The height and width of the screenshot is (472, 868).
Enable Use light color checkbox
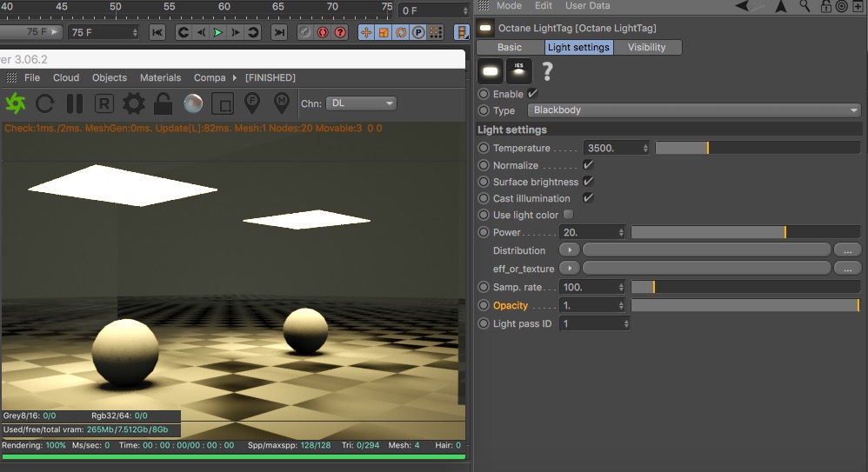(569, 214)
